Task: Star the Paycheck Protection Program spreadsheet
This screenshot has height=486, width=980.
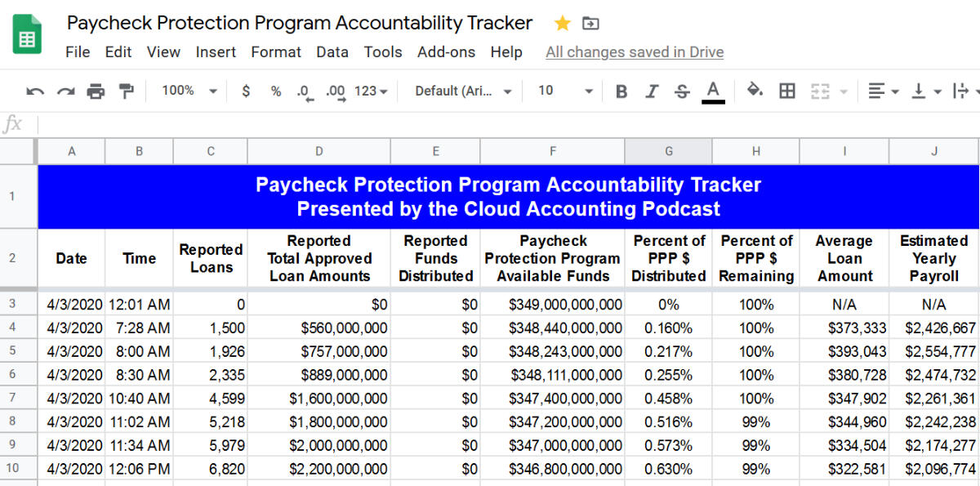Action: [562, 23]
